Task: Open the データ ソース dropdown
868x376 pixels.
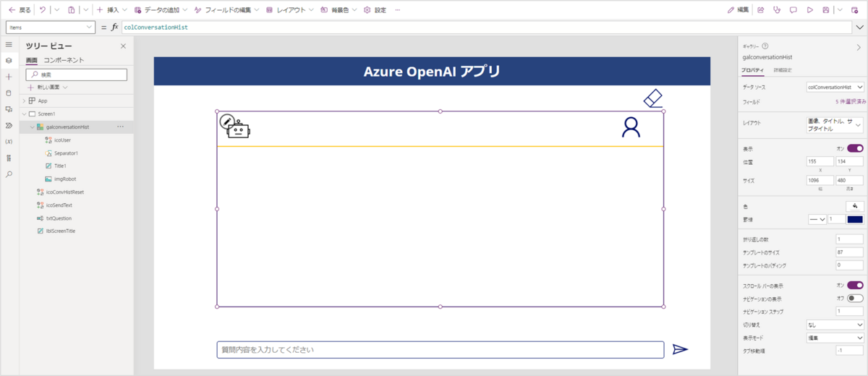Action: pyautogui.click(x=835, y=87)
